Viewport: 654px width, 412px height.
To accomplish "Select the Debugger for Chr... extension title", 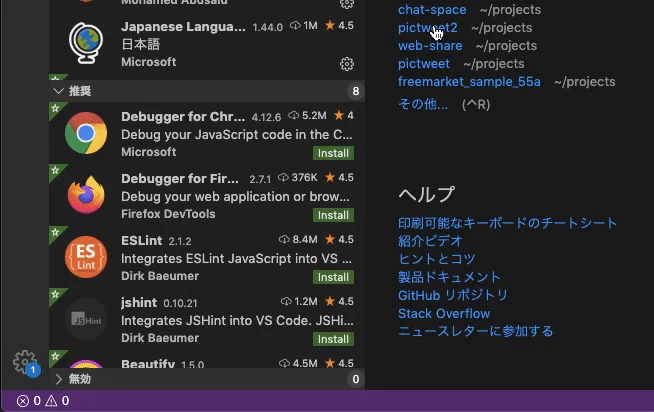I will point(183,117).
